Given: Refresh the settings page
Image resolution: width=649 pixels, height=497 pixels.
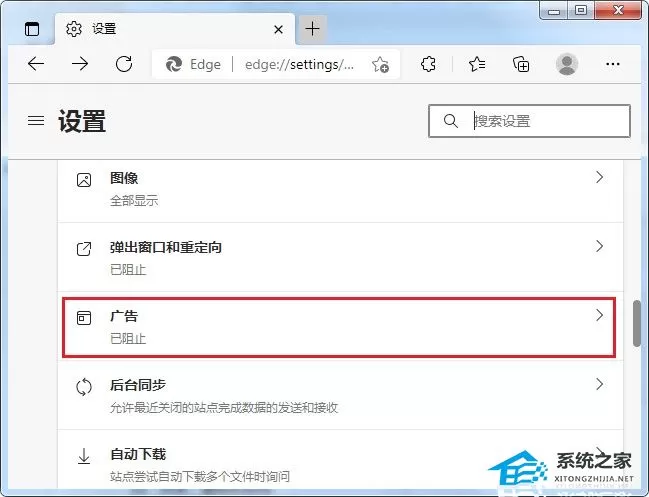Looking at the screenshot, I should pos(124,64).
